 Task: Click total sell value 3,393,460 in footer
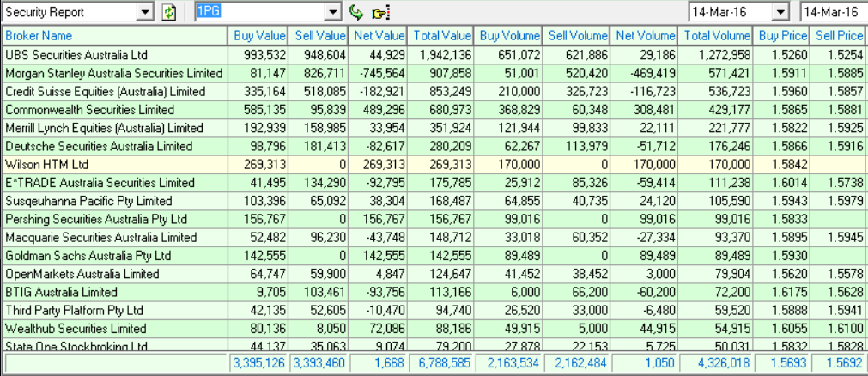319,363
